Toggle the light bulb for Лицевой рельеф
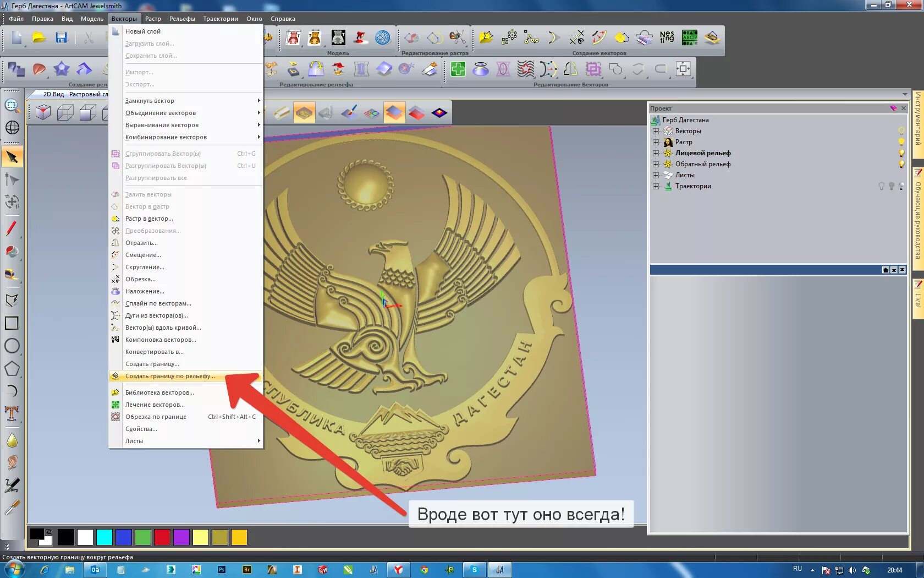 tap(901, 153)
